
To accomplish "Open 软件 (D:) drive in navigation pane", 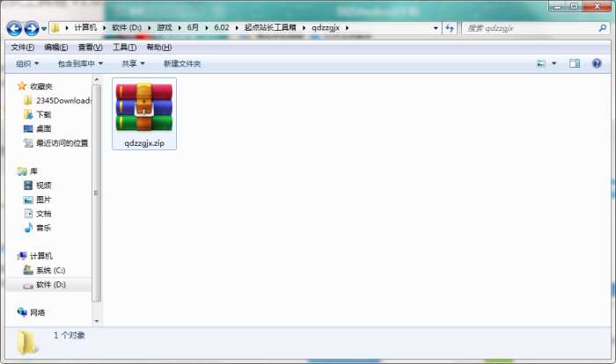I will [x=51, y=284].
